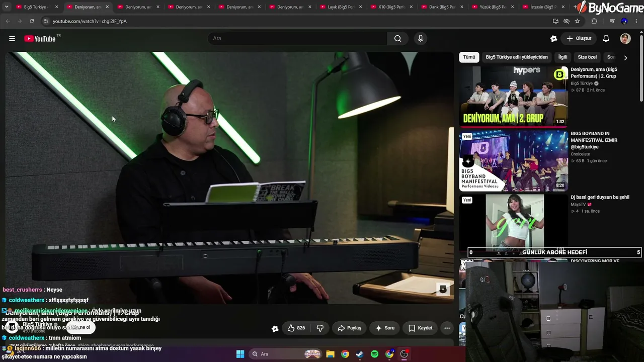The image size is (644, 362).
Task: Close the Big5 Türkiye browser tab
Action: coord(56,7)
